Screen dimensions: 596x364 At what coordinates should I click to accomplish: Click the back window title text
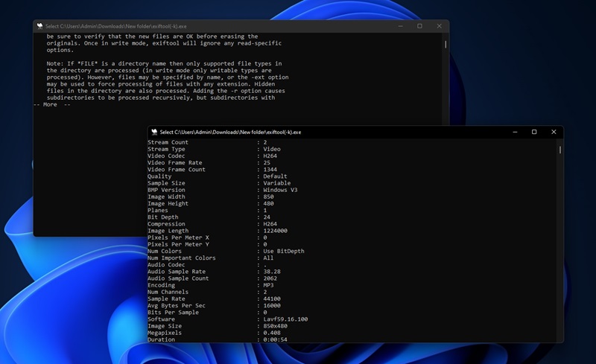116,26
